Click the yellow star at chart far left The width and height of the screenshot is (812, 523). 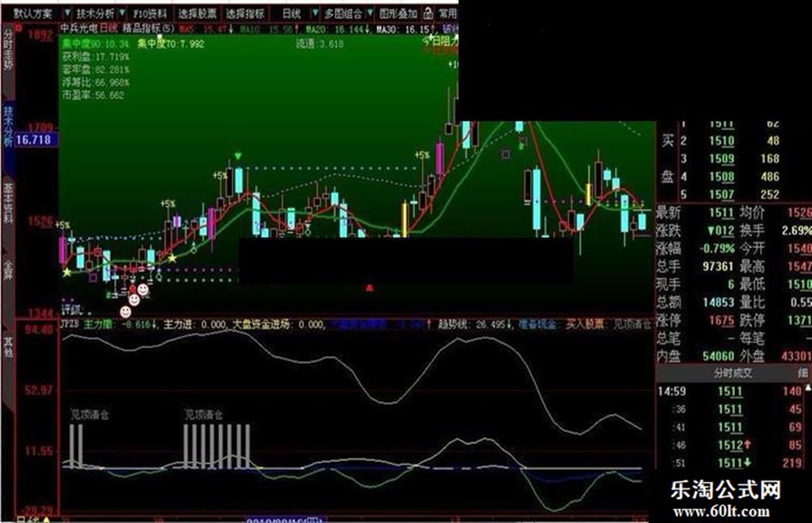pos(67,272)
